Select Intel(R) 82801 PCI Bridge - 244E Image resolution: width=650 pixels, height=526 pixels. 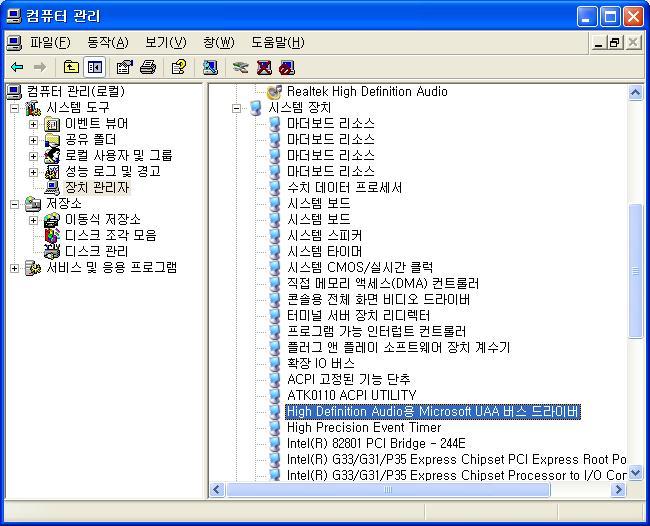coord(376,444)
